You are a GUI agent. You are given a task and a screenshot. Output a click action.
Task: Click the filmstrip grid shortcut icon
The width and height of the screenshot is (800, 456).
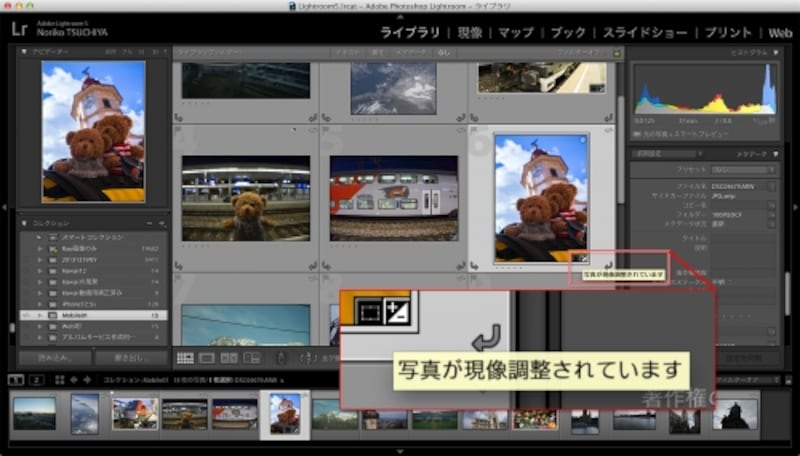(x=60, y=380)
